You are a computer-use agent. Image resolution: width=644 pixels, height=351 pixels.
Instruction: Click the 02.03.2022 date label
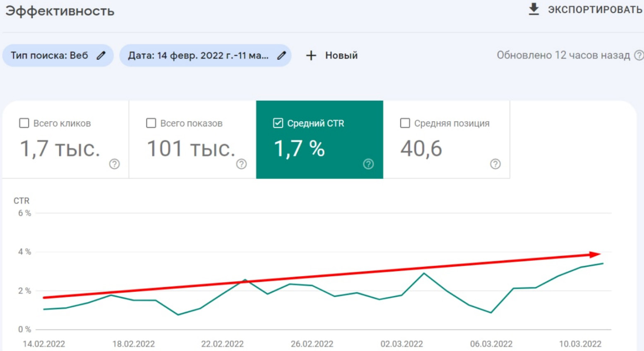tap(402, 344)
